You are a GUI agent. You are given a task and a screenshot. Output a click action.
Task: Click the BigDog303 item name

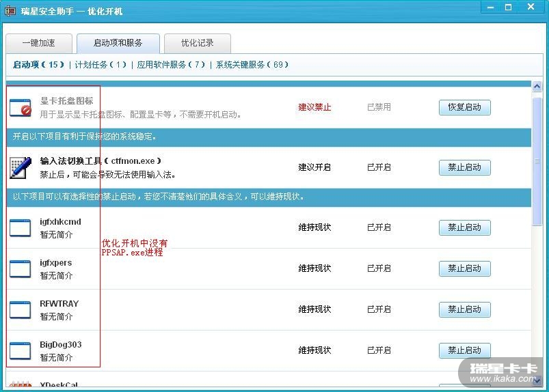pos(61,345)
